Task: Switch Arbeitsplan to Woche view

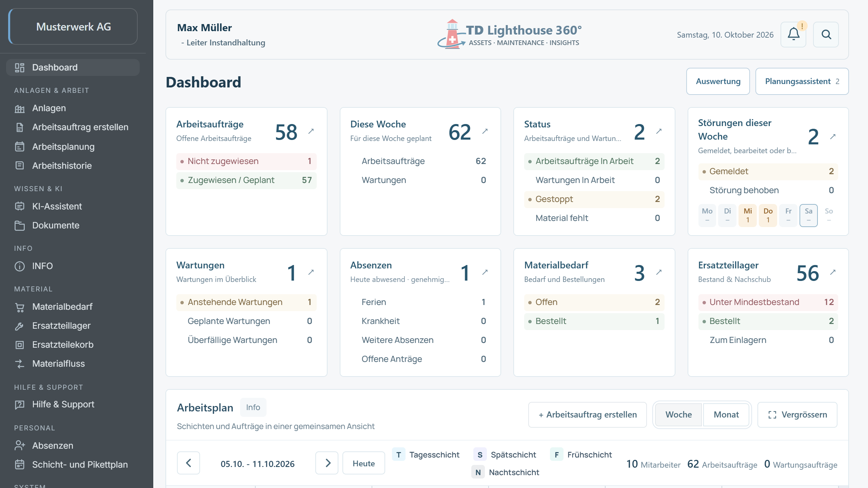Action: pyautogui.click(x=678, y=415)
